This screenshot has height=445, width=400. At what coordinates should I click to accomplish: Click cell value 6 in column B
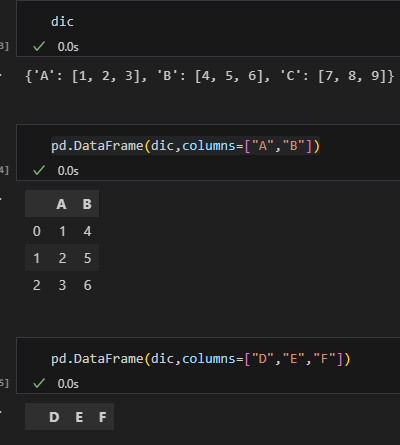(x=87, y=285)
